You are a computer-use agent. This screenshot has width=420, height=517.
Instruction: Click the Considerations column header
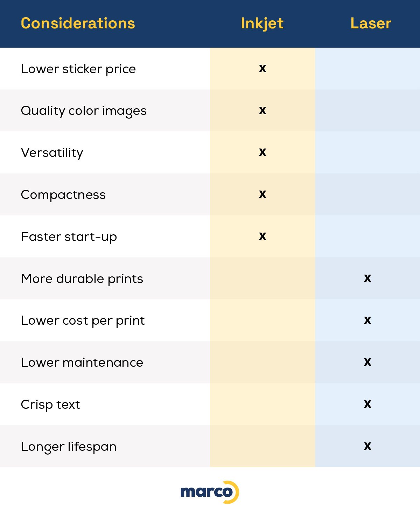[78, 23]
